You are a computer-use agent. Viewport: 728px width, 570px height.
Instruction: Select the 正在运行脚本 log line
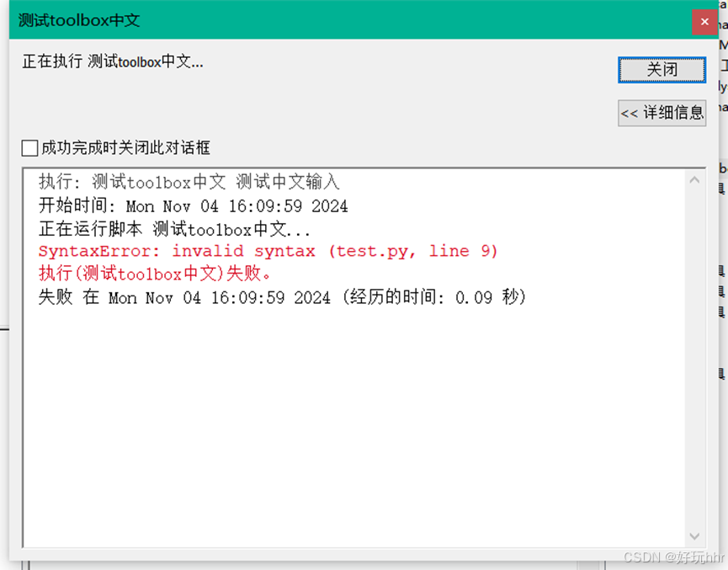point(172,228)
